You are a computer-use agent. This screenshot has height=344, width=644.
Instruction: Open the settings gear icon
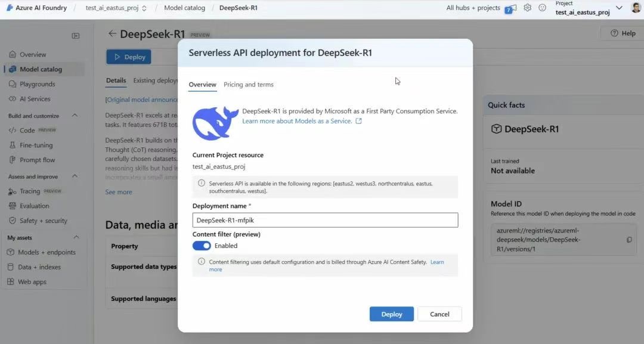pos(527,8)
